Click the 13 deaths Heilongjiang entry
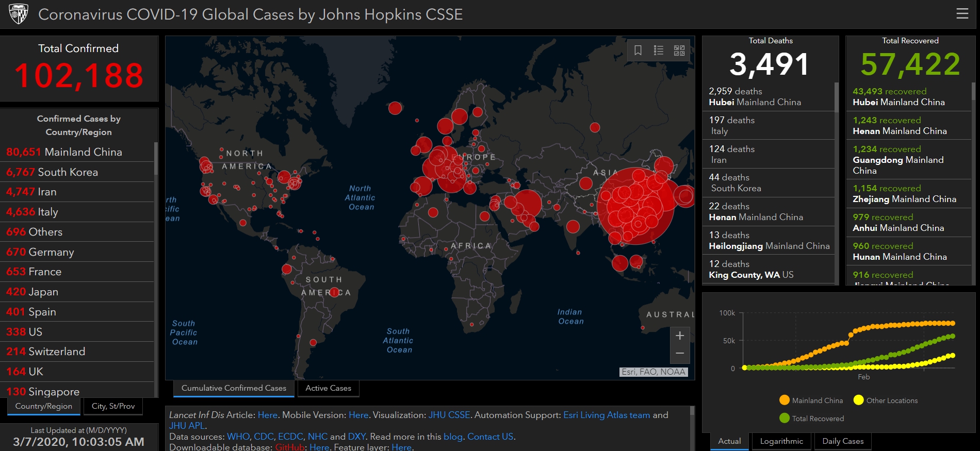This screenshot has width=980, height=451. (769, 240)
